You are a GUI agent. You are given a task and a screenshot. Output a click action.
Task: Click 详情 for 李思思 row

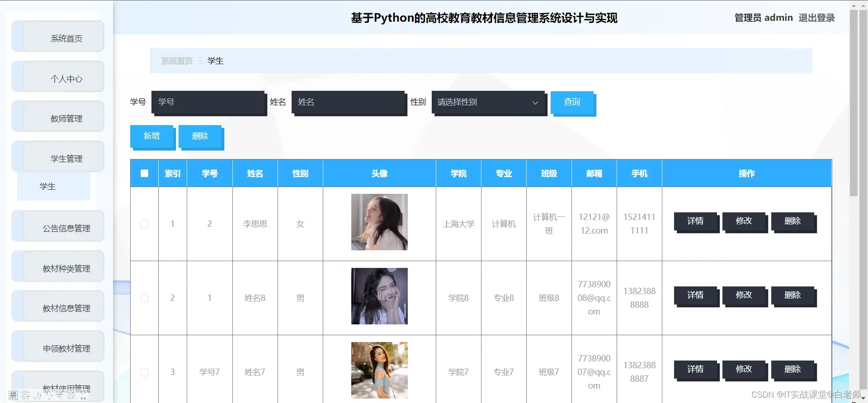[x=695, y=221]
